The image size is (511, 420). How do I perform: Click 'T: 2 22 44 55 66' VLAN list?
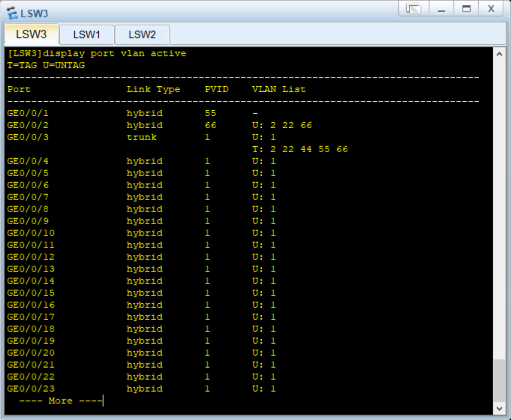pyautogui.click(x=300, y=149)
